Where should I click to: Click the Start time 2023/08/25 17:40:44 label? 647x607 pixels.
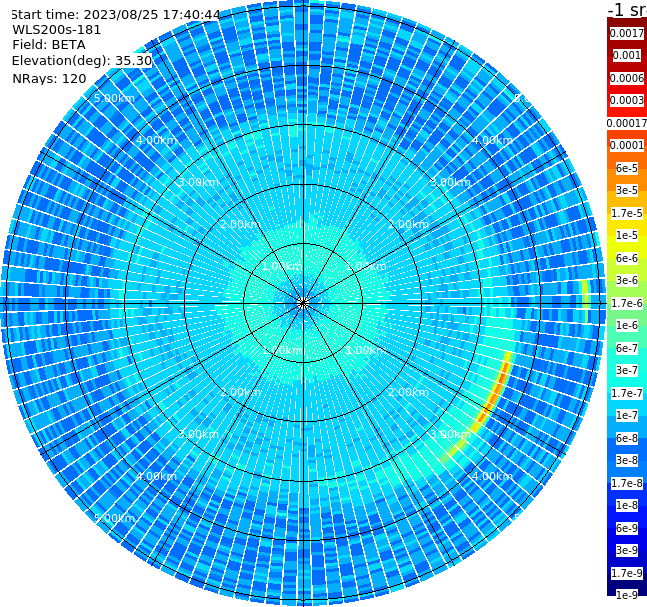coord(116,15)
